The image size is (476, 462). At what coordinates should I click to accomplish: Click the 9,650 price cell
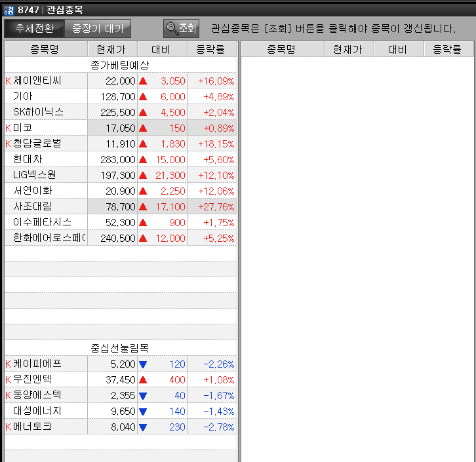tap(112, 412)
